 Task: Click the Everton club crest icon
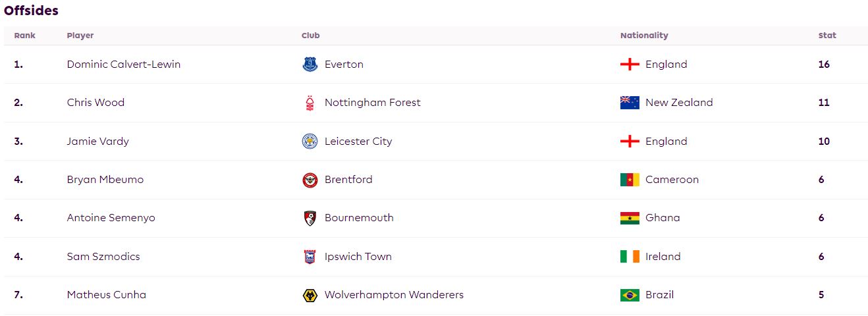pos(310,65)
